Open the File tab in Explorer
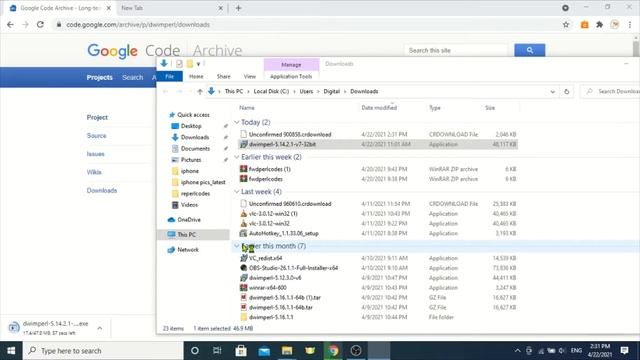The image size is (640, 360). [169, 76]
